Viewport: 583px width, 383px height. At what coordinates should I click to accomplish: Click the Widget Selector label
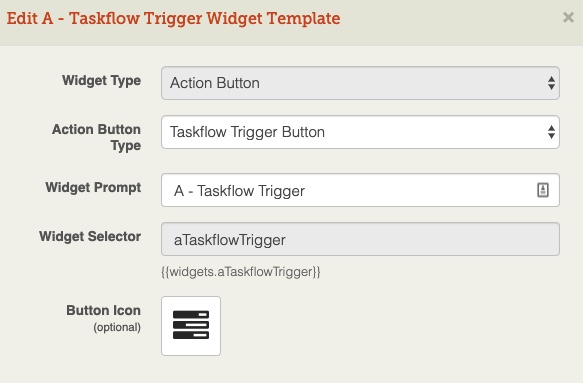pyautogui.click(x=90, y=236)
